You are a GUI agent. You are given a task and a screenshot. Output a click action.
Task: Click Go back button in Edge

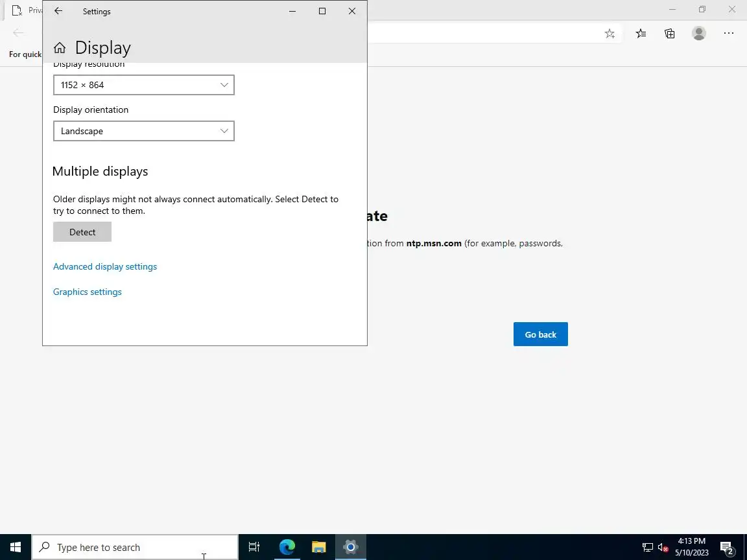point(541,334)
